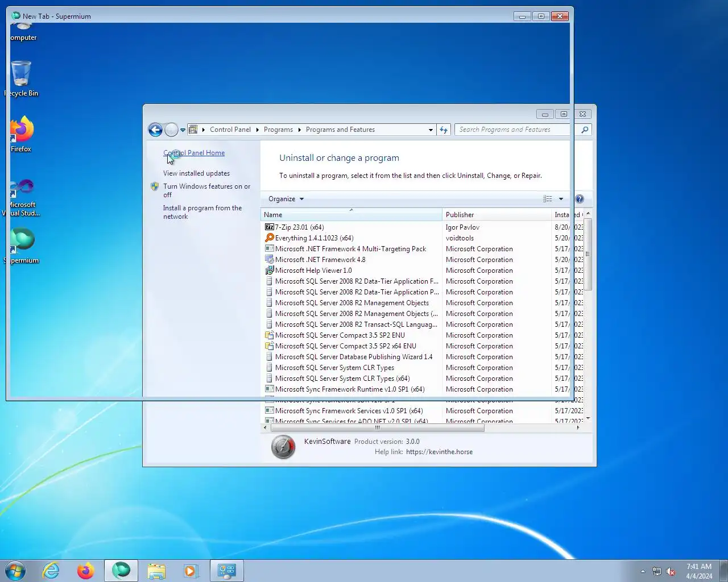Click Install a program from the network

(x=202, y=212)
